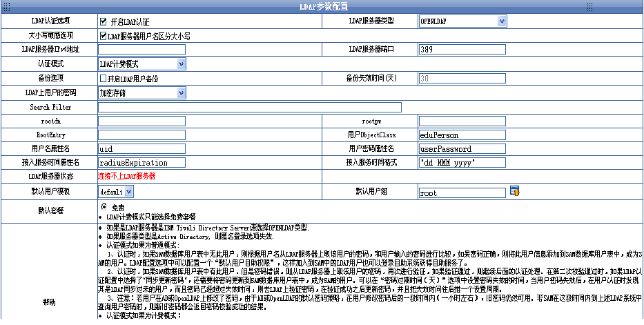Screen dimensions: 644x325
Task: Select the rootdn input field
Action: (x=142, y=121)
